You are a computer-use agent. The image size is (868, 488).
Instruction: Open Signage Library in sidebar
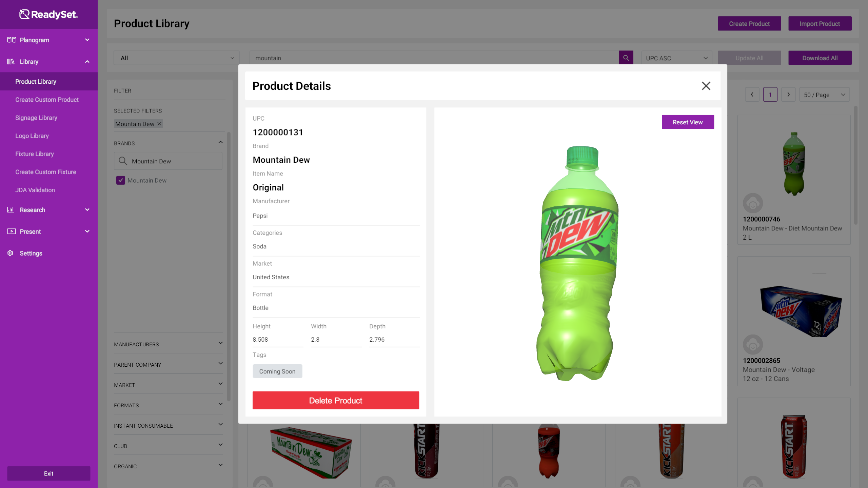tap(36, 118)
